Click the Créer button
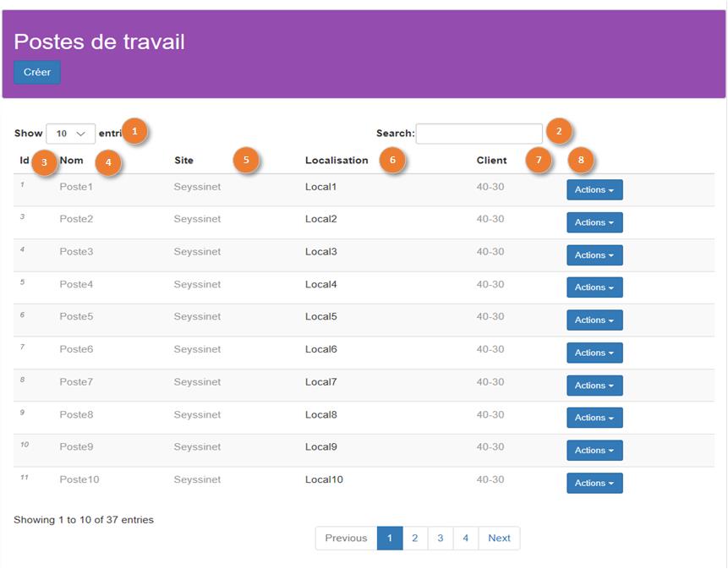 click(x=37, y=73)
